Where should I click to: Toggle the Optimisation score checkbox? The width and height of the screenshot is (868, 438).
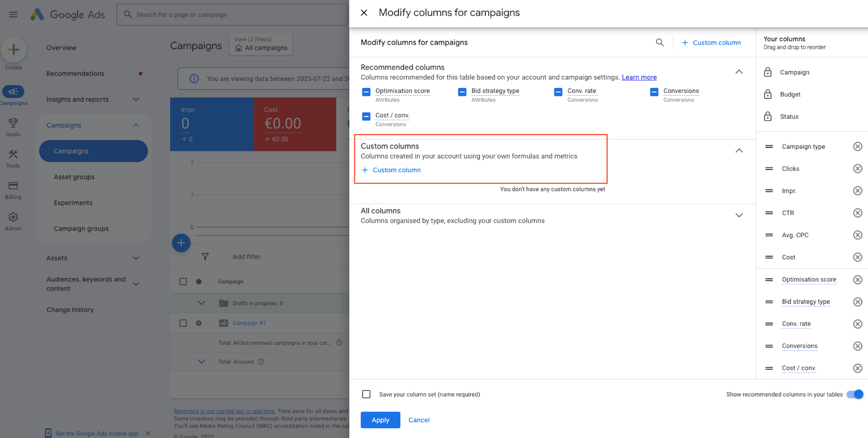click(x=366, y=92)
